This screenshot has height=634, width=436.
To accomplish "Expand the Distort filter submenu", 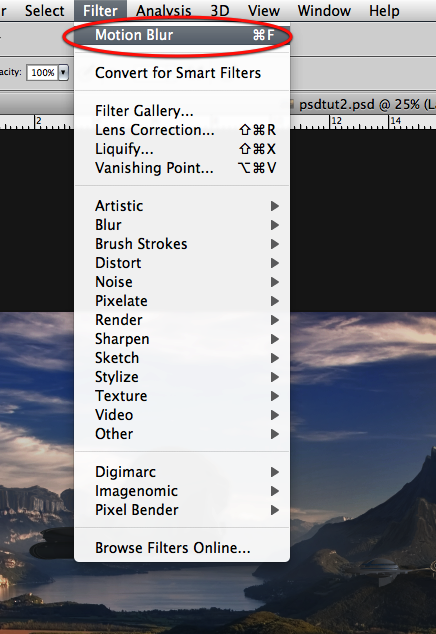I will (182, 263).
